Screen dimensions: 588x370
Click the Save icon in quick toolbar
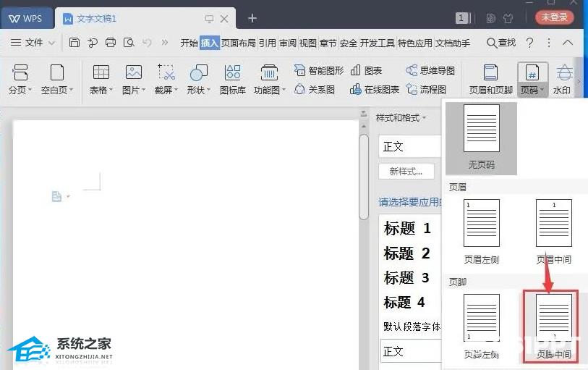pyautogui.click(x=74, y=43)
